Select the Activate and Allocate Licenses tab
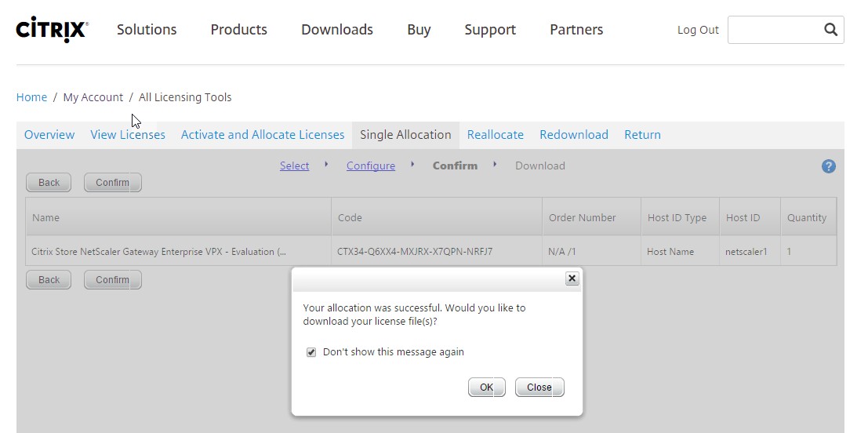The width and height of the screenshot is (868, 433). point(263,135)
